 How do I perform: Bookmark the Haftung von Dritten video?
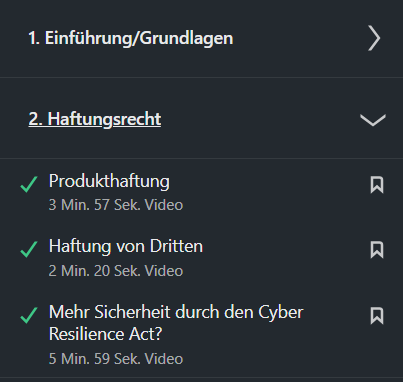[x=377, y=250]
